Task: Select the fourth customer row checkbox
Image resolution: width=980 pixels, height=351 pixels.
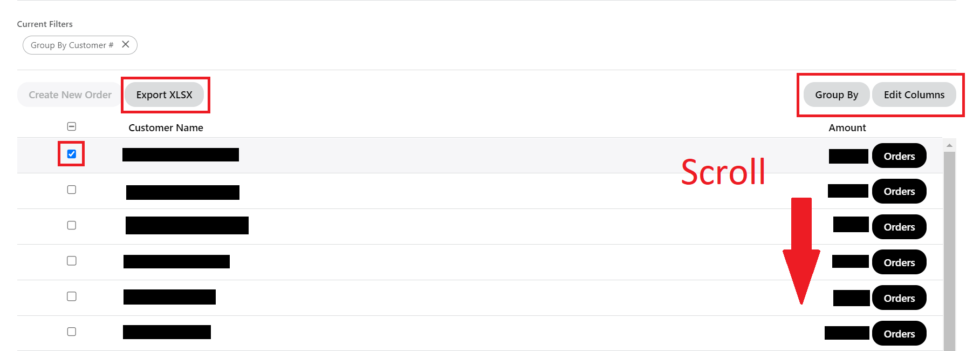Action: [72, 261]
